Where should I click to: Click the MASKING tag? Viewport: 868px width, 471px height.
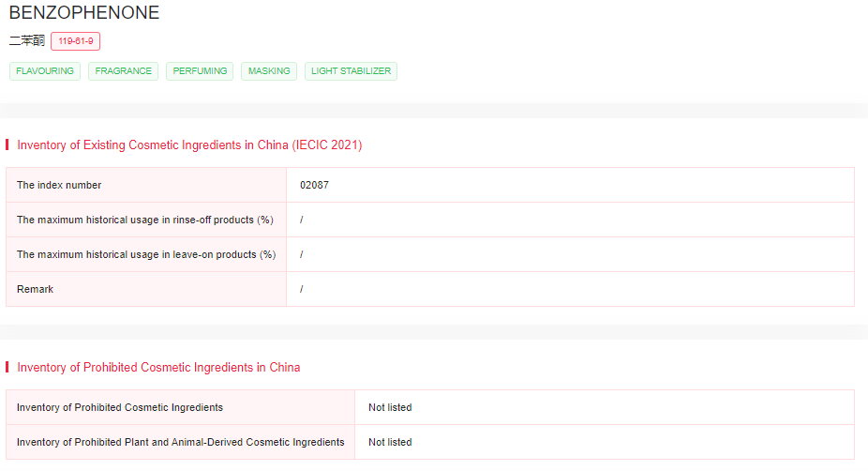tap(269, 71)
